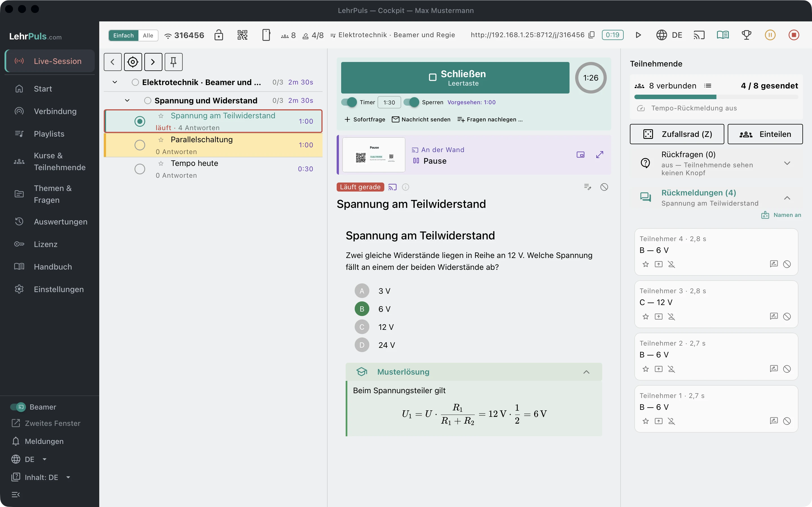This screenshot has height=507, width=812.
Task: Turn off the Beamer switch
Action: [x=18, y=407]
